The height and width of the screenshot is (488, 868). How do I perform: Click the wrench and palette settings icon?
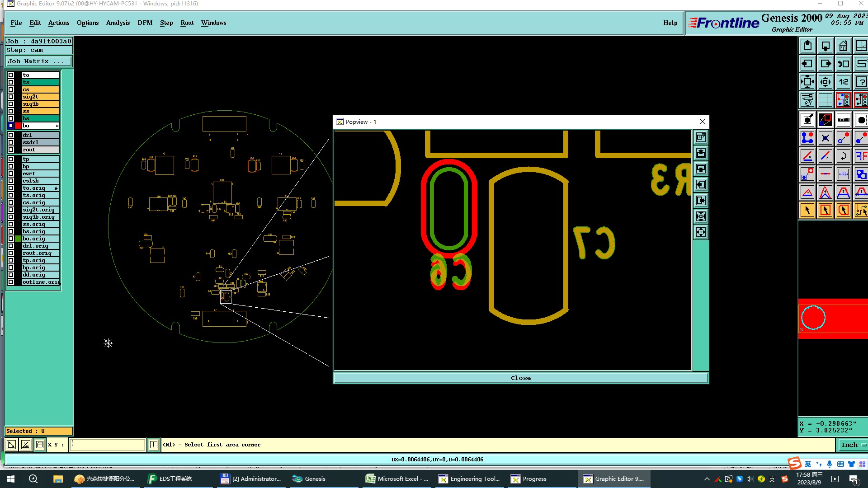coord(807,100)
